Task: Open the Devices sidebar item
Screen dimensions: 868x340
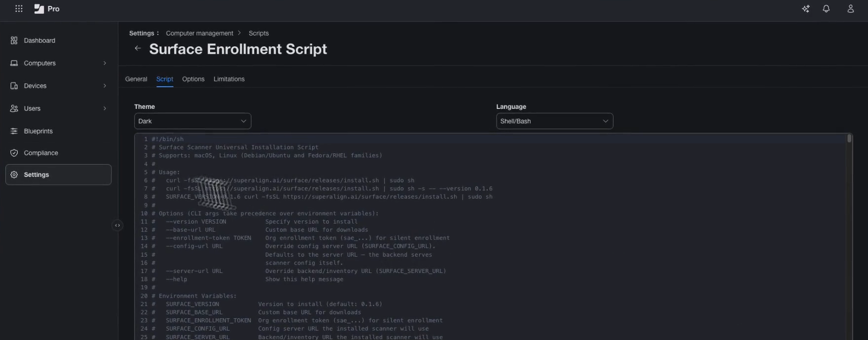Action: [x=58, y=86]
